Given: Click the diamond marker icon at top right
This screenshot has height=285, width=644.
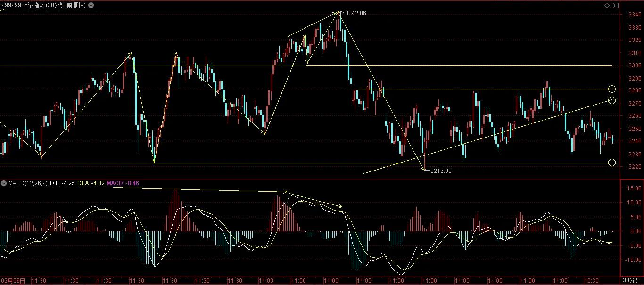Looking at the screenshot, I should 607,5.
